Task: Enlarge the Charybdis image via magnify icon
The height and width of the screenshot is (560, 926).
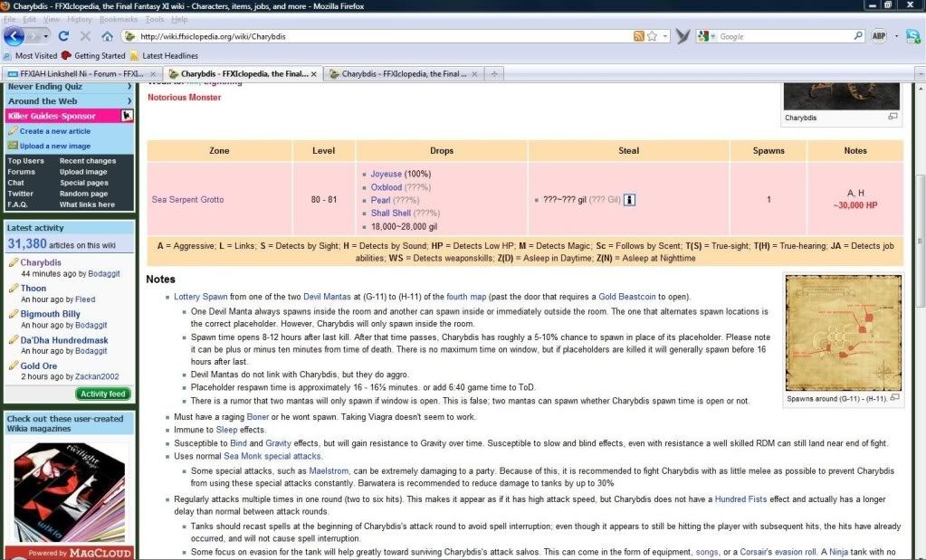Action: (x=893, y=117)
